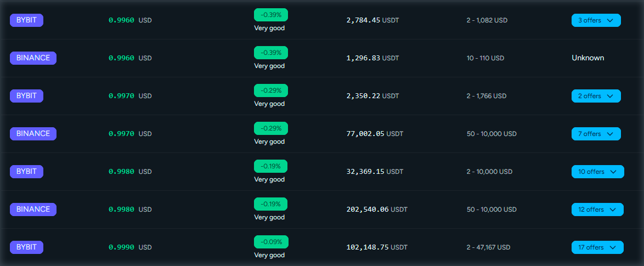Viewport: 644px width, 266px height.
Task: Click the 10 - 110 USD limit
Action: (x=485, y=58)
